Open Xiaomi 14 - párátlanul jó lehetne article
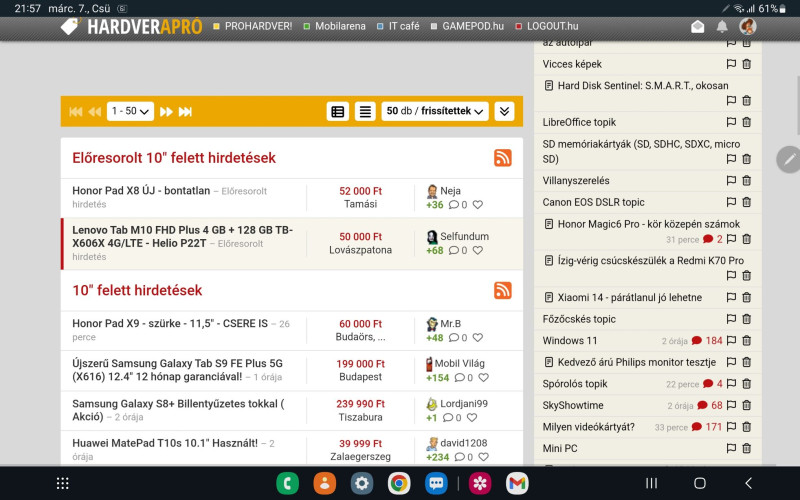The height and width of the screenshot is (500, 800). (630, 297)
